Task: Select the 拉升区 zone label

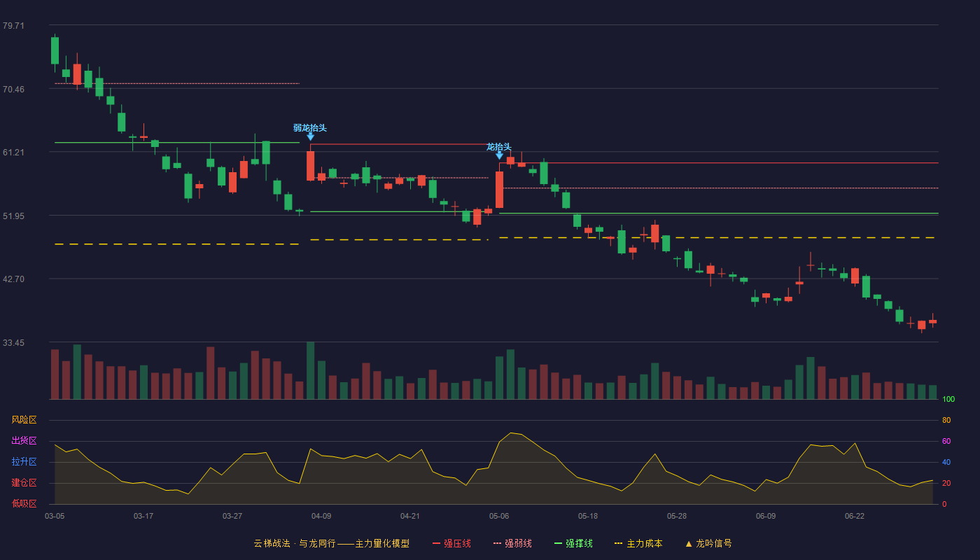Action: coord(24,462)
